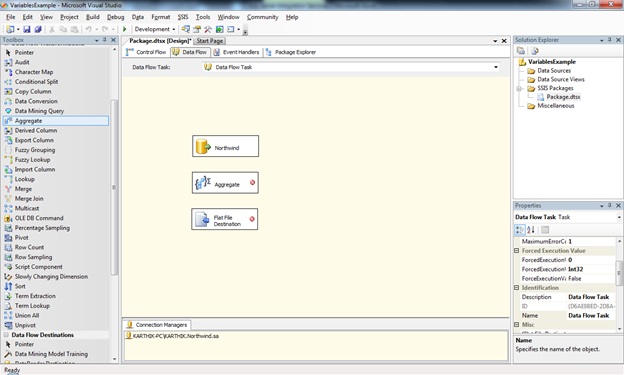The image size is (625, 375).
Task: Switch to Control Flow tab
Action: tap(146, 52)
